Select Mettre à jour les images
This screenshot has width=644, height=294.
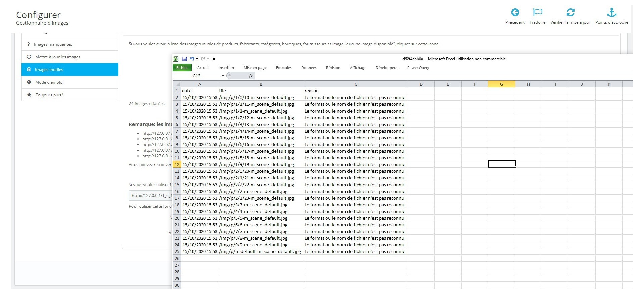58,57
